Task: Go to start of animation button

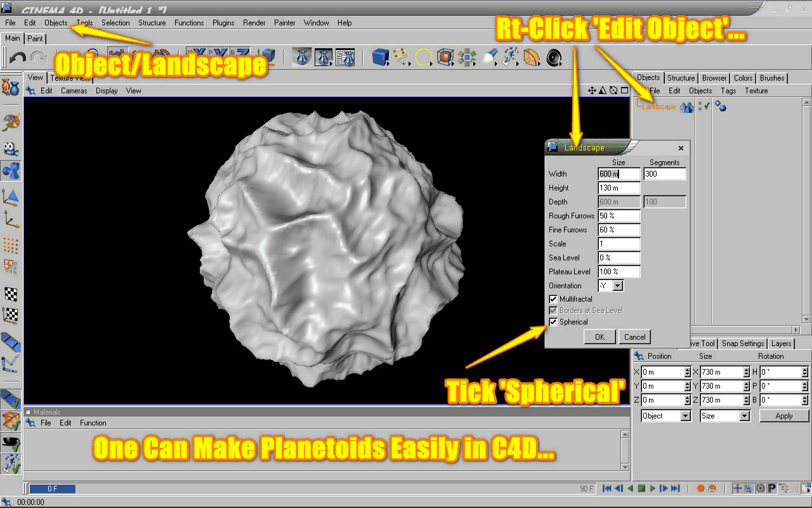Action: point(607,488)
